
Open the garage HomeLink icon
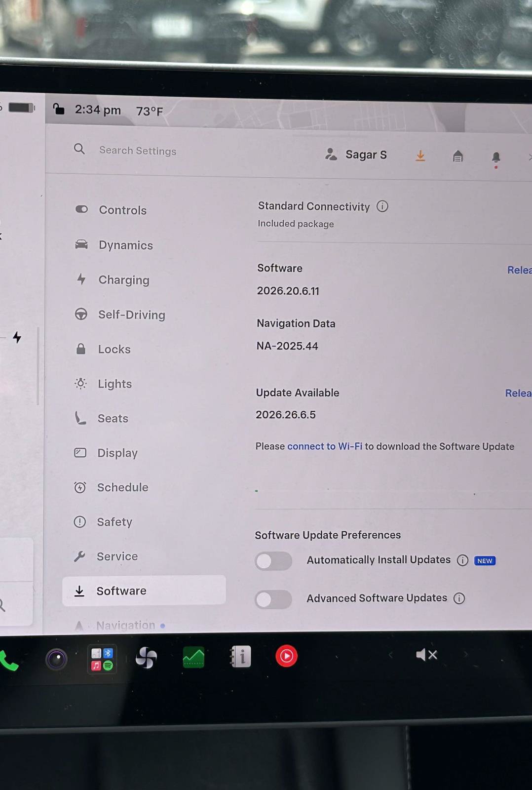coord(458,157)
